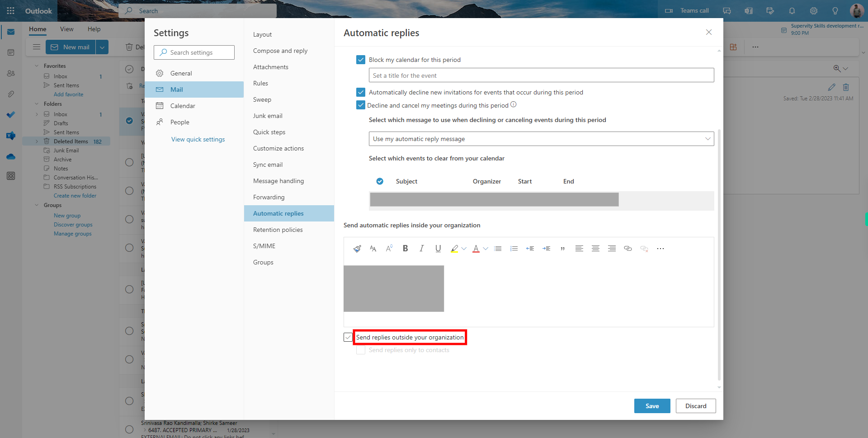Open Forwarding settings page

pos(269,197)
